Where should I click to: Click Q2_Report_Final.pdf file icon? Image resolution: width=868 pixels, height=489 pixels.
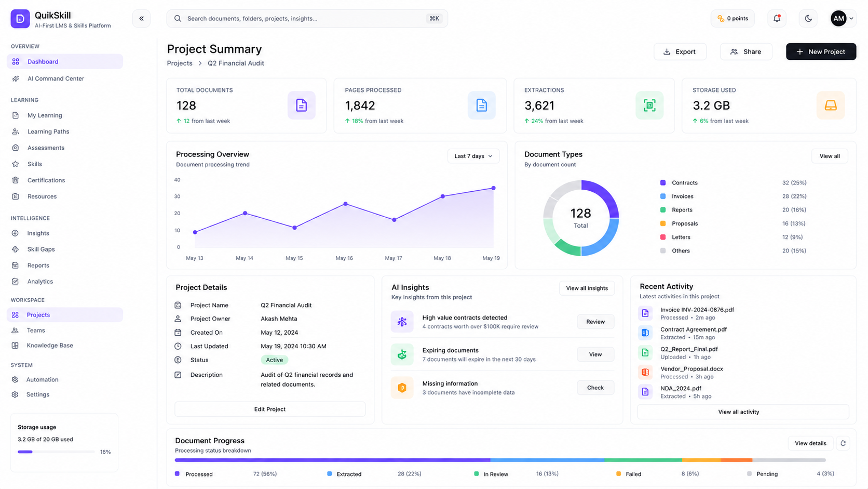click(x=645, y=352)
